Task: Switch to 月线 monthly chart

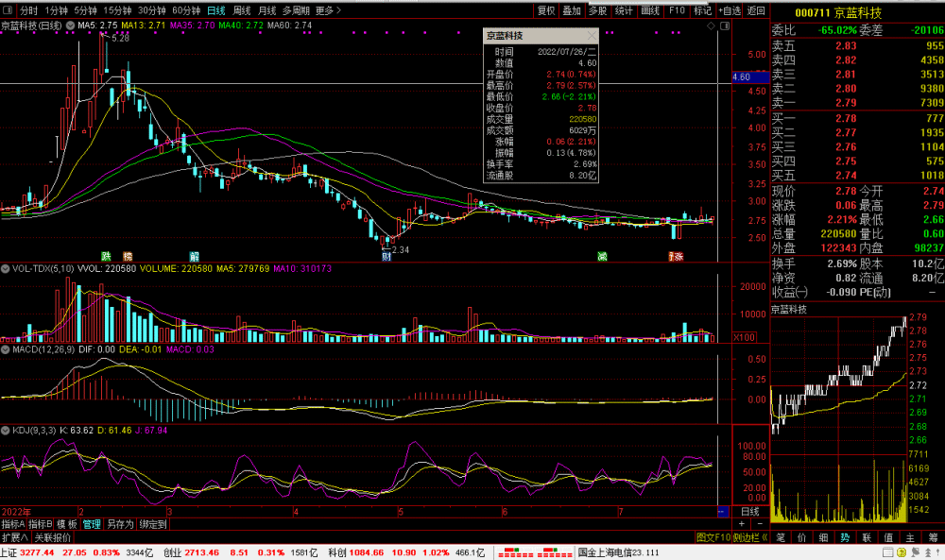Action: coord(267,10)
